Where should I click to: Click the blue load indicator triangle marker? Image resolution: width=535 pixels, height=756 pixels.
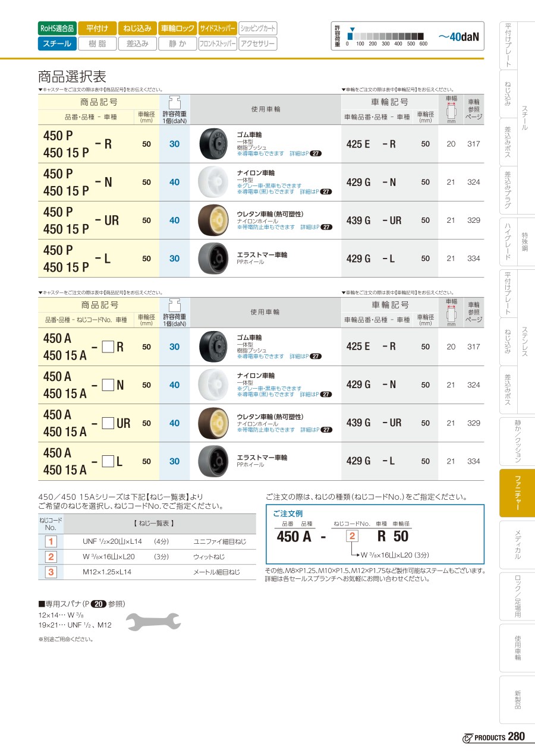click(x=352, y=29)
